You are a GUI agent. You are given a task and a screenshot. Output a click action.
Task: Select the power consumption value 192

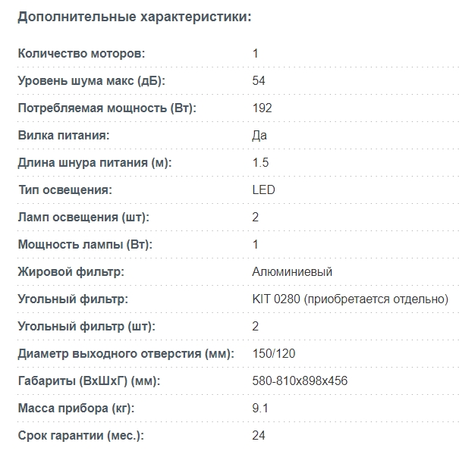pyautogui.click(x=262, y=108)
